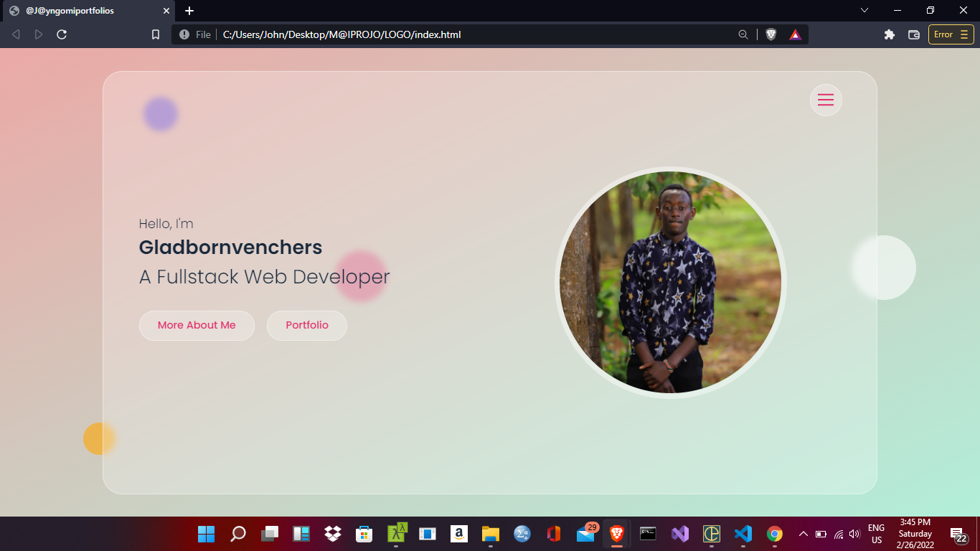
Task: Close the @J@yngomiportfolios tab
Action: click(x=166, y=11)
